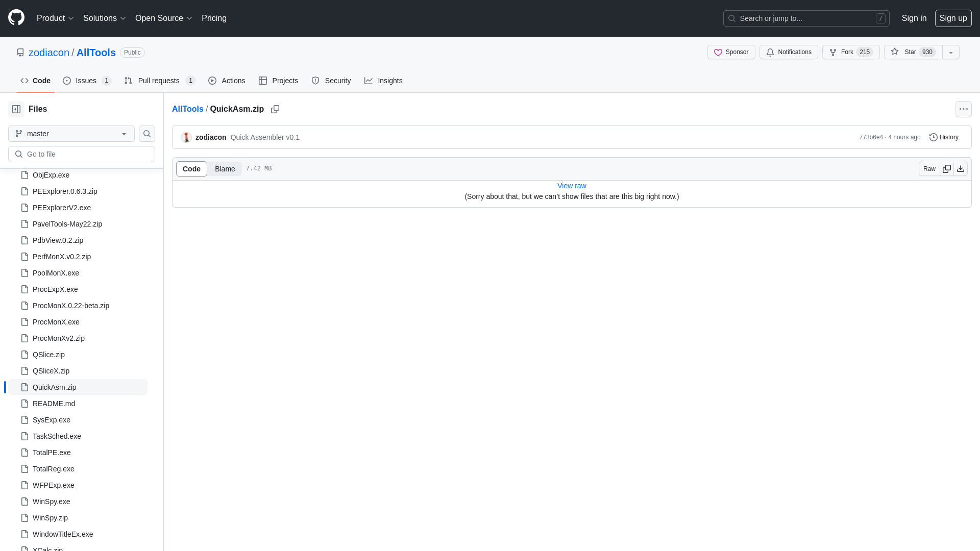Open the Open Source menu

(x=163, y=18)
